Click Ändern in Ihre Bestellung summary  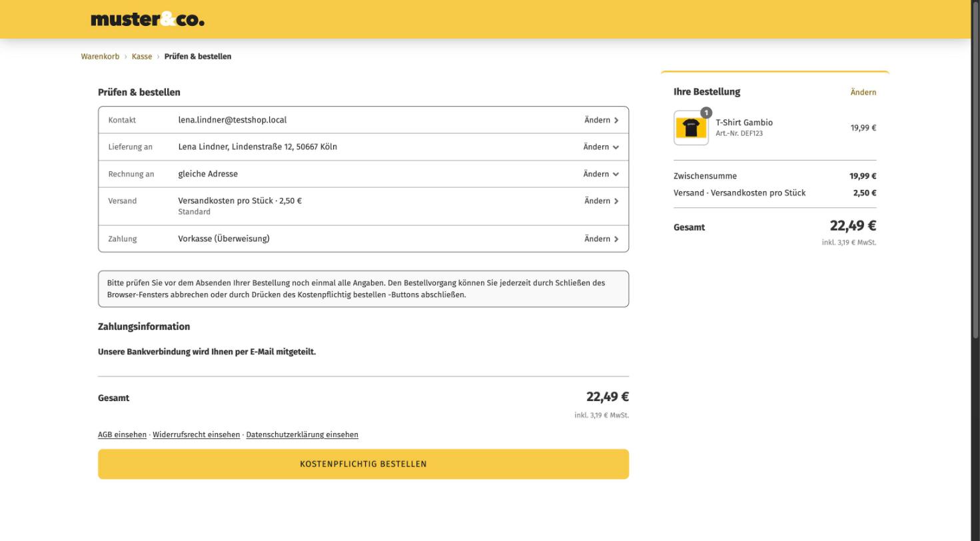tap(863, 92)
